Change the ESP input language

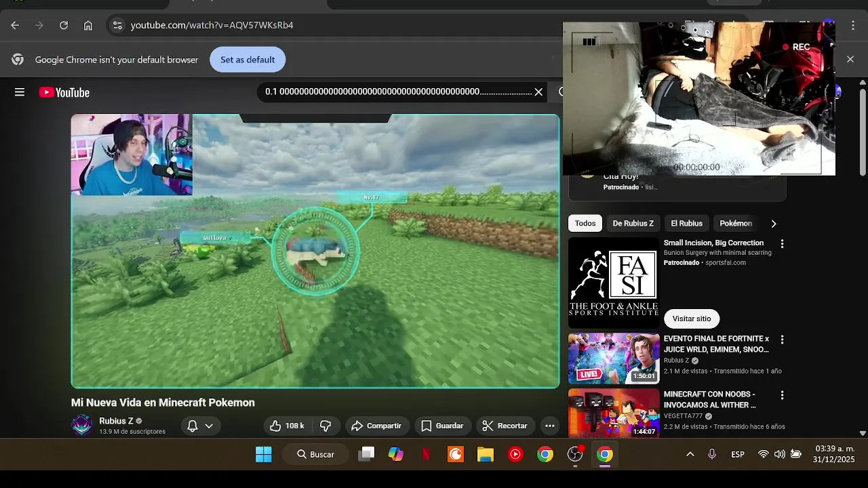738,454
